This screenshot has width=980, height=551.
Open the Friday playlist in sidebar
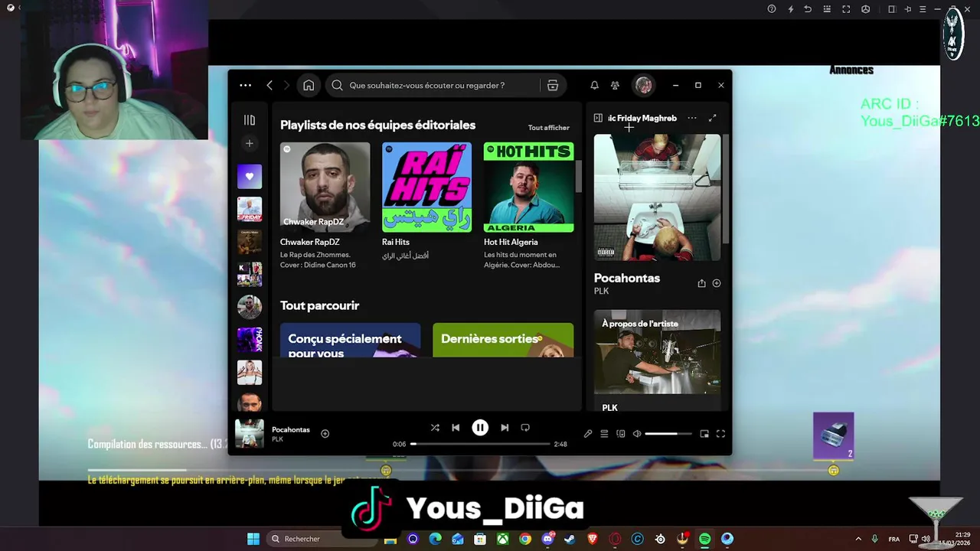click(250, 209)
